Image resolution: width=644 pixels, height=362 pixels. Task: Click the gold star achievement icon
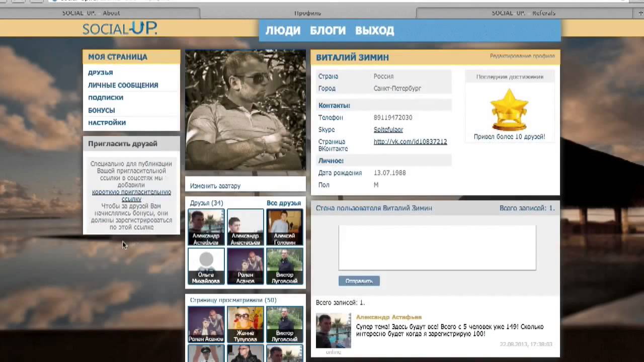click(x=509, y=109)
